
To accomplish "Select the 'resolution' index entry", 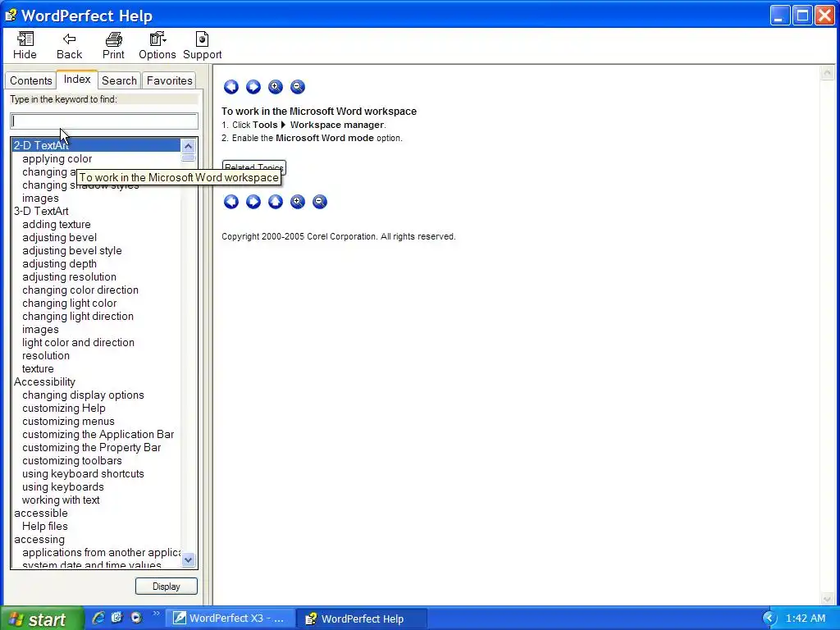I will click(46, 356).
